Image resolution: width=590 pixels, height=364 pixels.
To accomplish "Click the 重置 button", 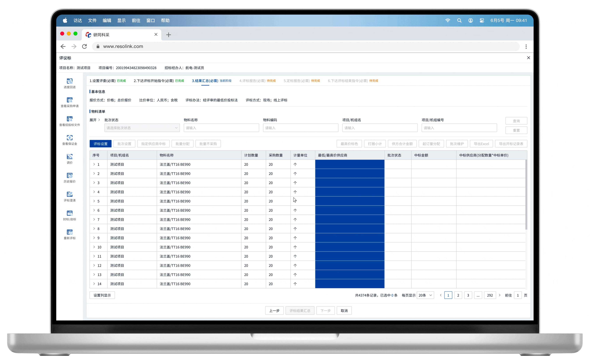I will [x=516, y=130].
